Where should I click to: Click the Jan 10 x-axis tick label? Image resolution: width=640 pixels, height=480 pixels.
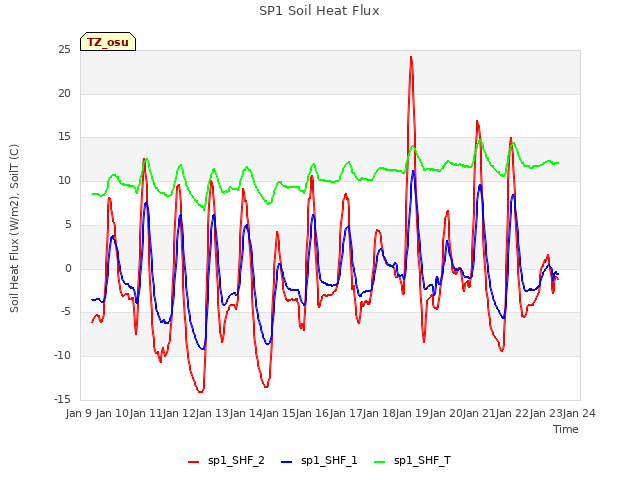coord(112,413)
